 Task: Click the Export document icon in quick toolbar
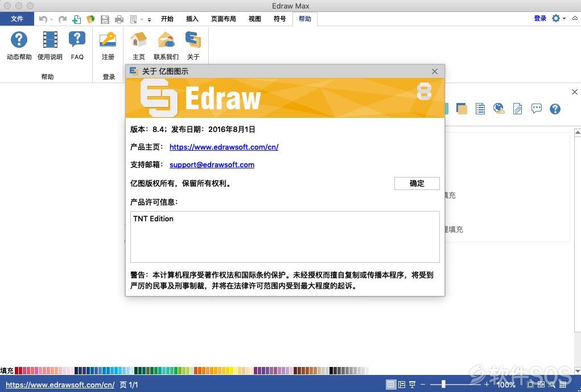click(133, 19)
